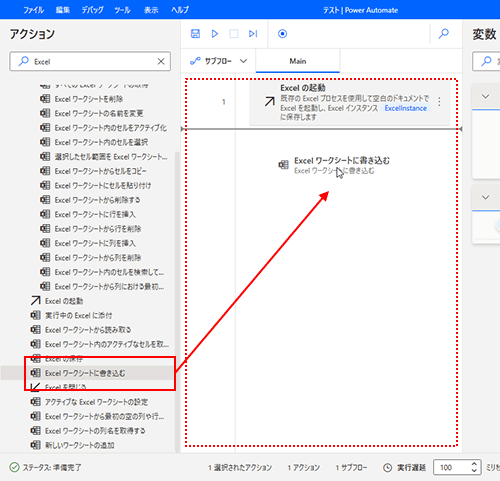Click icon beside Excel ワークシートから列における最初
This screenshot has height=481, width=500.
[45, 286]
